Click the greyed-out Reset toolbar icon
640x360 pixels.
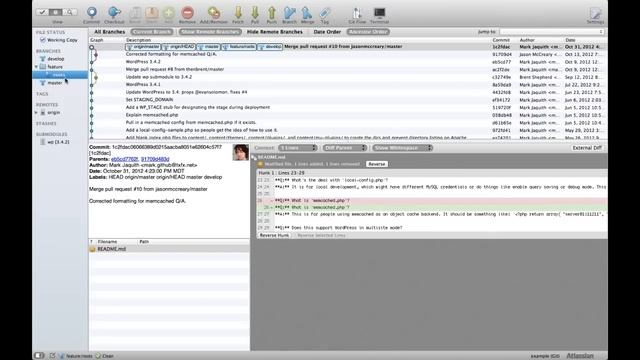click(x=135, y=13)
